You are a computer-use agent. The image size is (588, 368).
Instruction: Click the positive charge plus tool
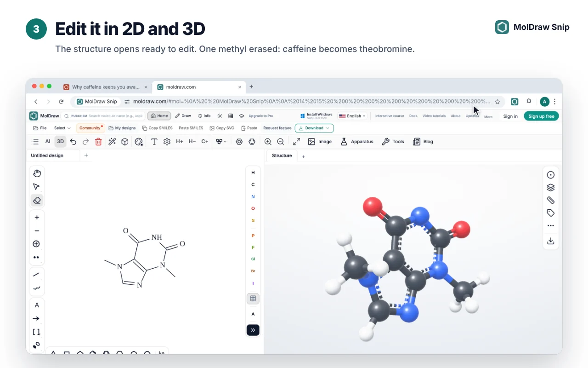(x=37, y=217)
